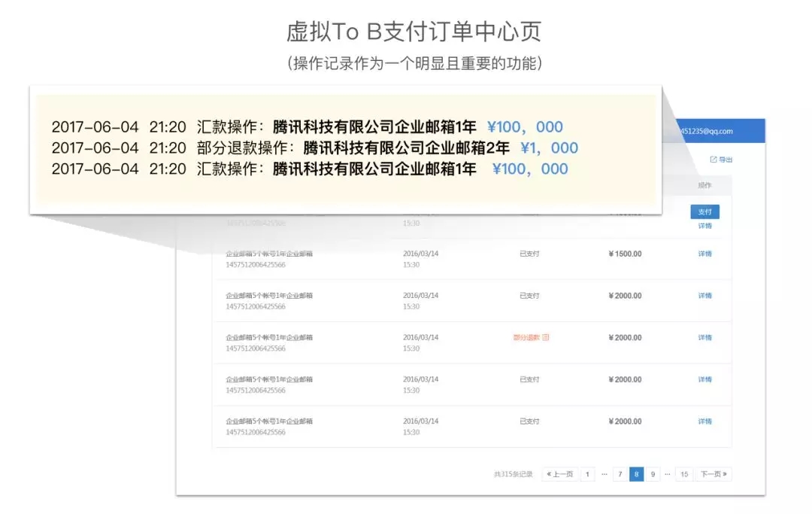This screenshot has width=812, height=514.
Task: Open 详情 for the bottom order row
Action: 704,421
